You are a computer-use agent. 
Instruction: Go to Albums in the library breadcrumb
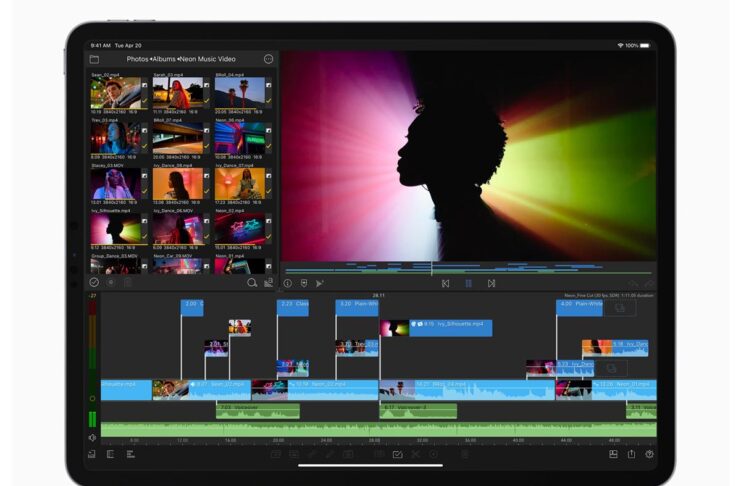[164, 59]
